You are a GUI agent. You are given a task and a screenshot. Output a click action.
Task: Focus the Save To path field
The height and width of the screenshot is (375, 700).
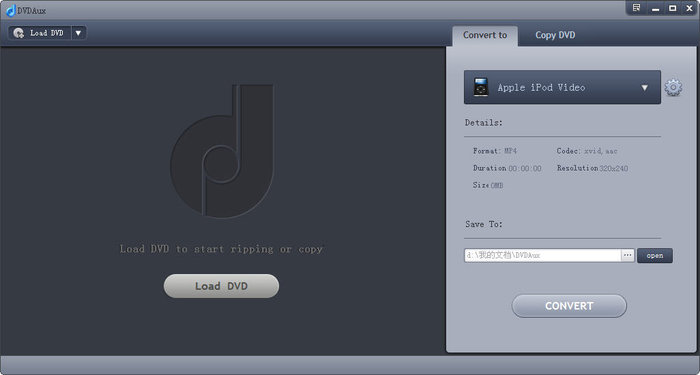pos(542,255)
